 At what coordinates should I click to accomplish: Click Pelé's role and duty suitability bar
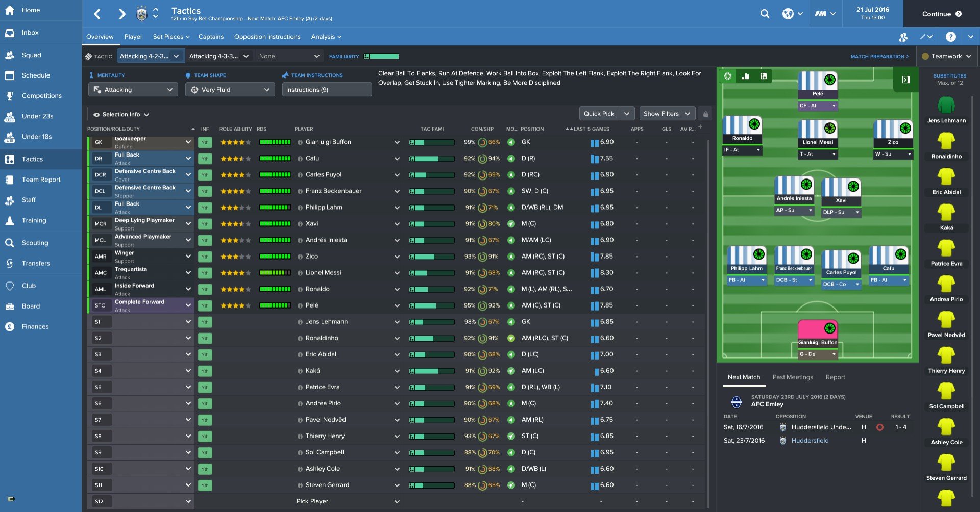tap(275, 305)
